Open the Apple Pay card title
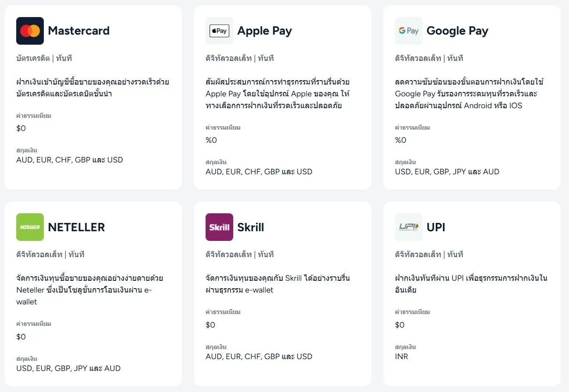This screenshot has width=569, height=392. click(264, 31)
